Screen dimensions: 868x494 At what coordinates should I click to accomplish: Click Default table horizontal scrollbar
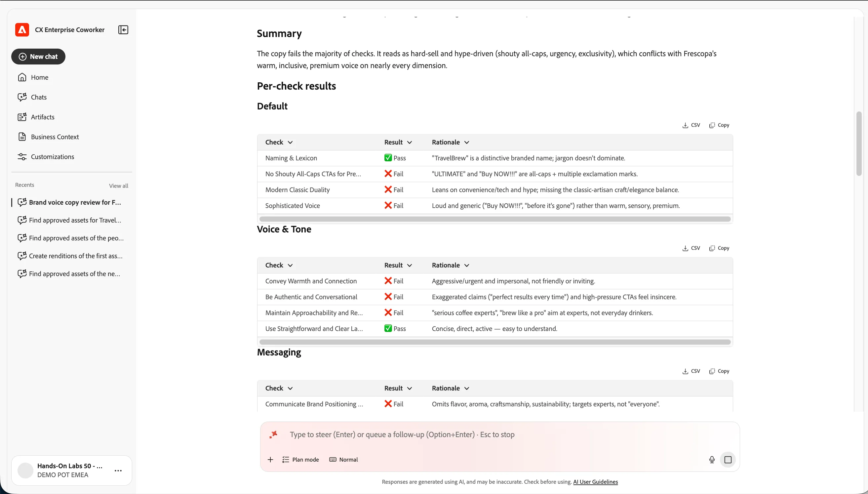495,219
